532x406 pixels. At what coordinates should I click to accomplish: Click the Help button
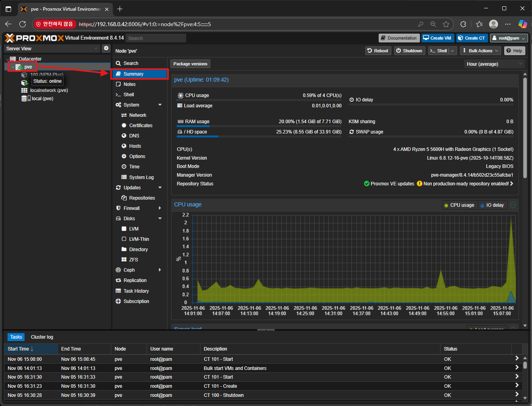(x=515, y=51)
